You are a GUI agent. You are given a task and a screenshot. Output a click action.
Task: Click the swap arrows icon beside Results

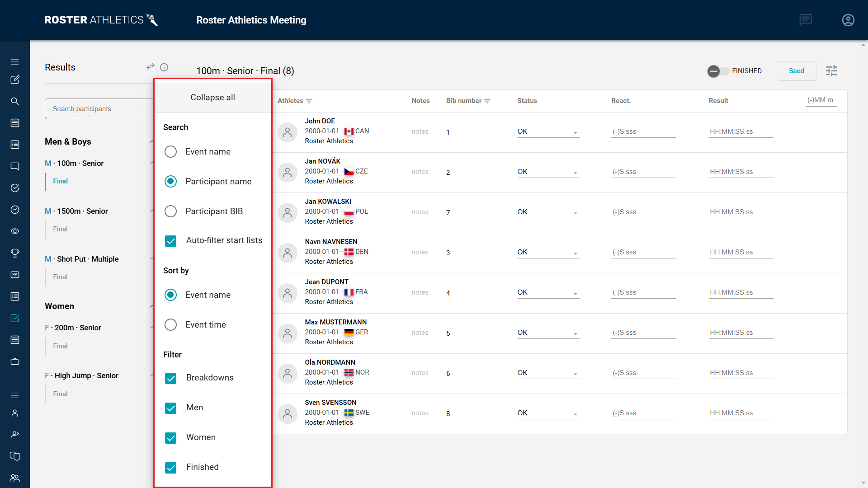151,67
